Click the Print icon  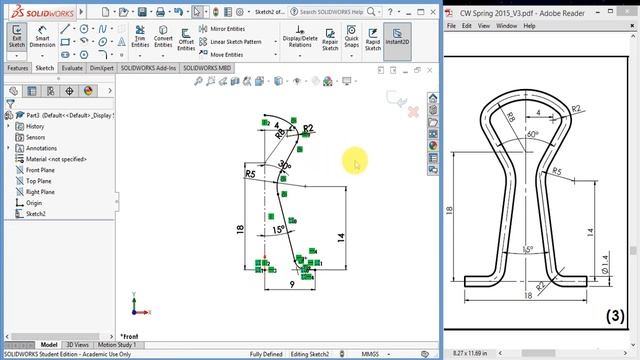(x=160, y=12)
